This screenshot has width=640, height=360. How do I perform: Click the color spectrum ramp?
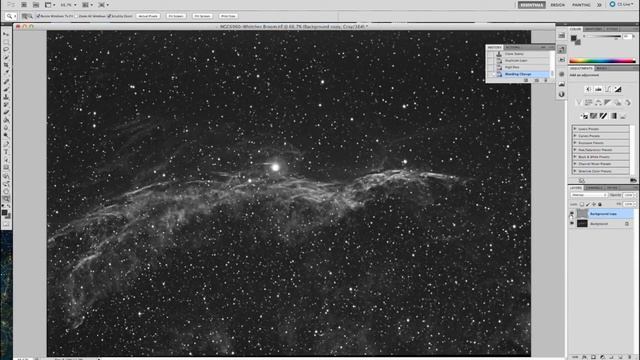[x=602, y=61]
